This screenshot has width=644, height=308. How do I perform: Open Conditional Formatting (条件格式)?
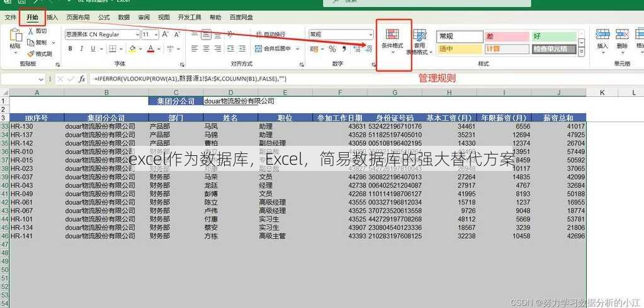(x=392, y=41)
